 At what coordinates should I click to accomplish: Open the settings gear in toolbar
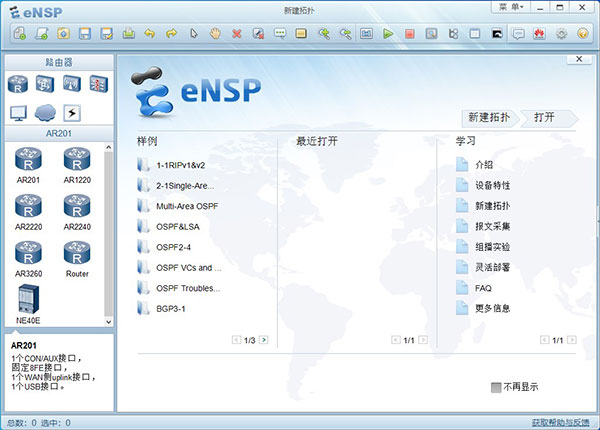(561, 34)
